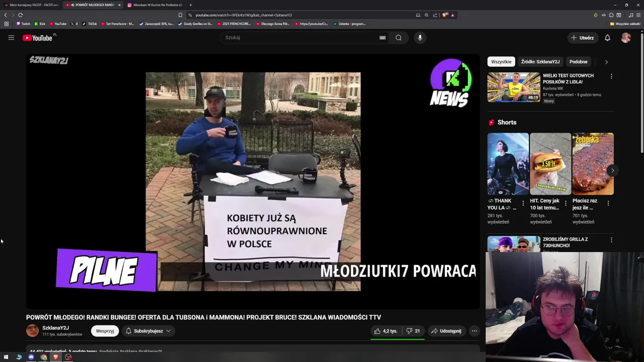Open Brave Rewards triangle icon
Screen dimensions: 644x362
[452, 15]
